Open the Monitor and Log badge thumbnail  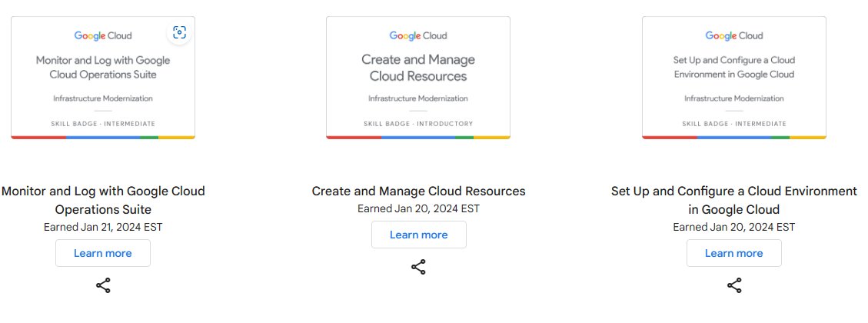[x=103, y=78]
